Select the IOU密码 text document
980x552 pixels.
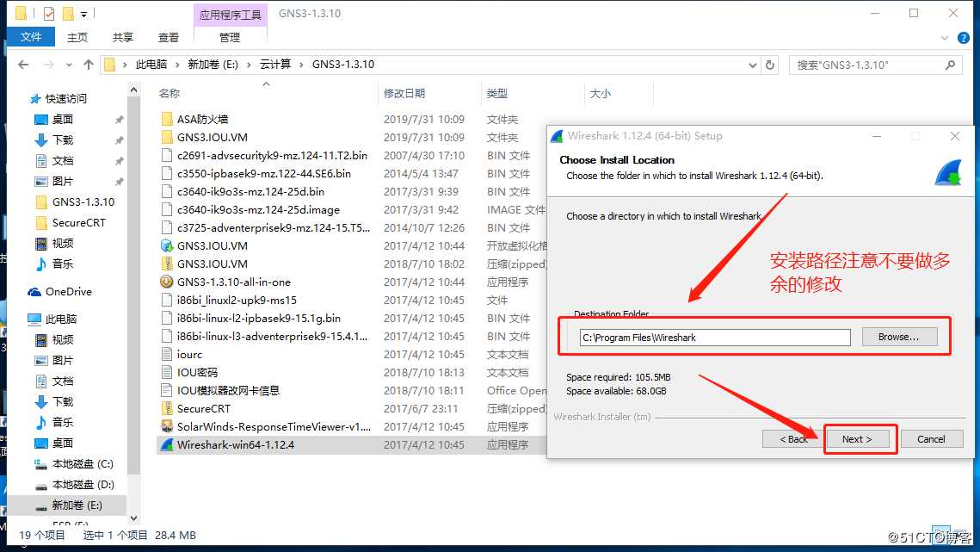pos(197,373)
